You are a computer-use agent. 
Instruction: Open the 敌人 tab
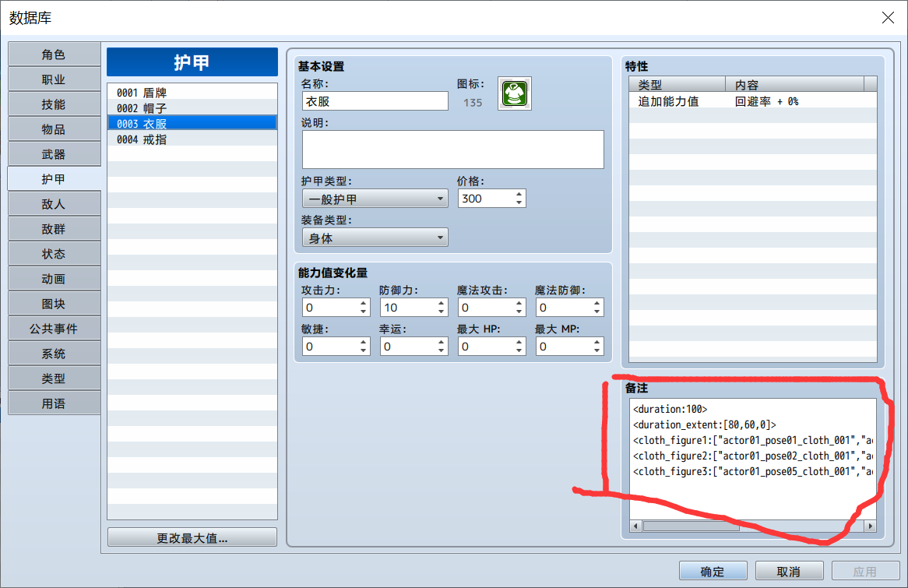(54, 204)
